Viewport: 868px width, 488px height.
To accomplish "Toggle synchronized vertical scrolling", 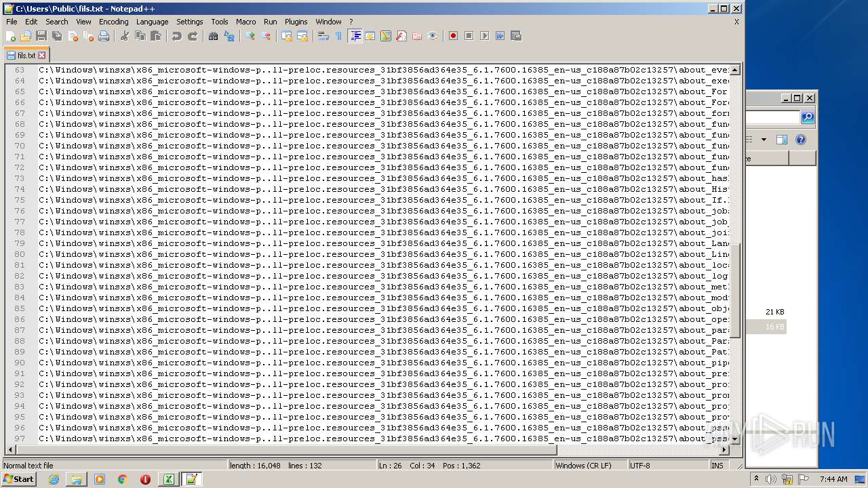I will coord(287,36).
